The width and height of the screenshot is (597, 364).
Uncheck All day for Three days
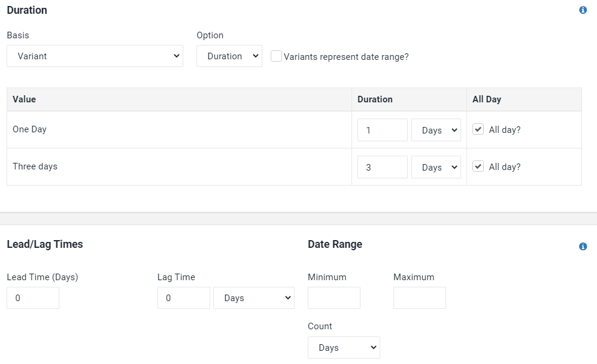478,166
